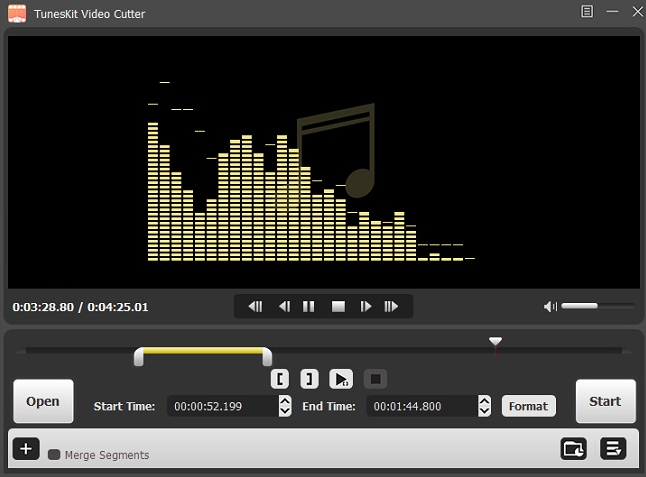Add a new segment with plus icon
This screenshot has width=646, height=477.
coord(26,449)
